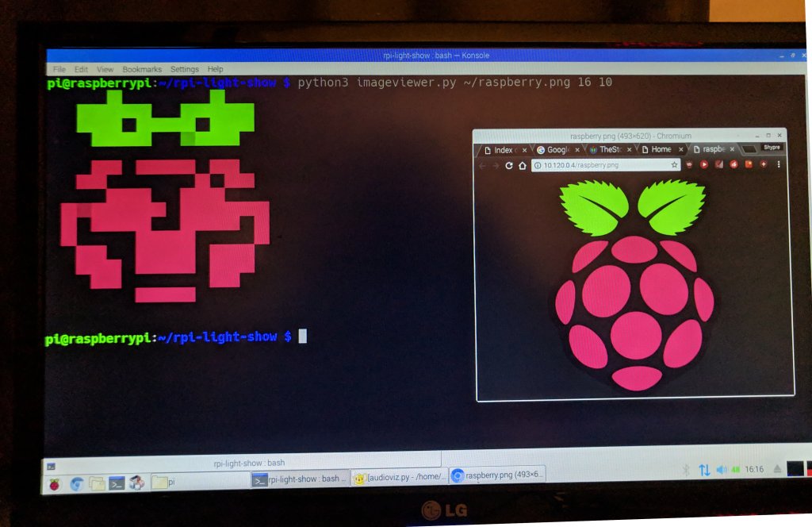Close the TheSto tab in Chromium

[629, 149]
